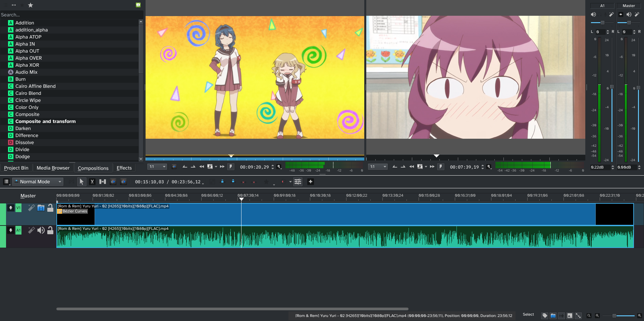This screenshot has width=644, height=321.
Task: Click the A1 gain 0.22dB field
Action: click(x=600, y=167)
